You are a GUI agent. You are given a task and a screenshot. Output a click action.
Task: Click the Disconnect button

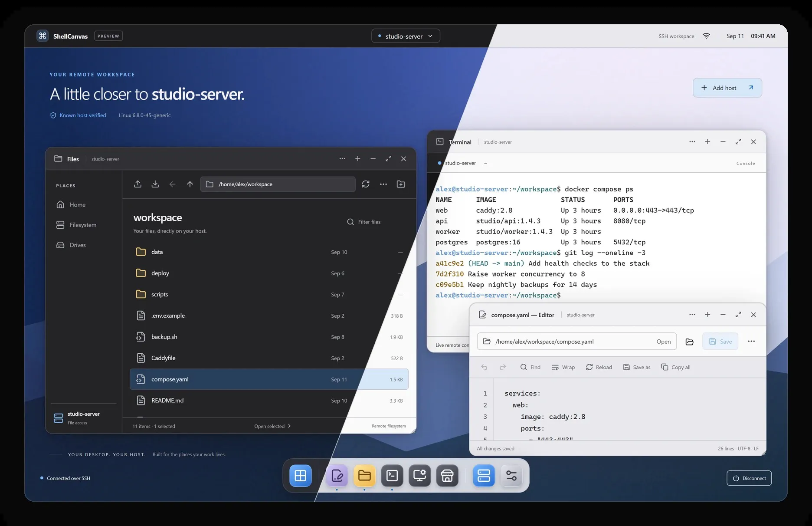click(x=749, y=478)
